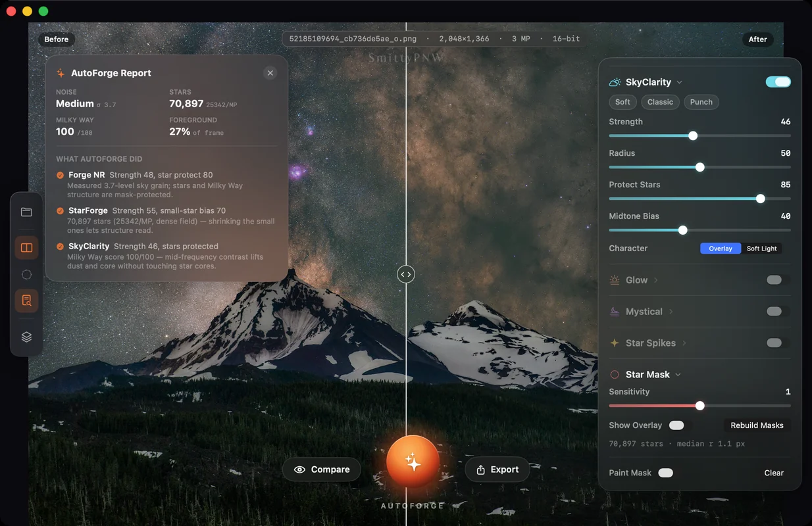The image size is (812, 526).
Task: Click the file info bar at top
Action: [x=434, y=39]
